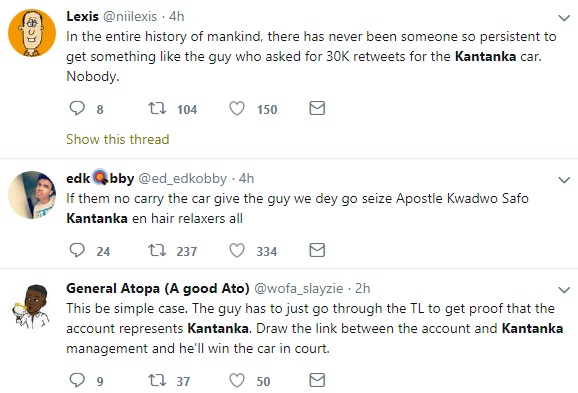Retweet edkobby's hair relaxers tweet
Viewport: 578px width, 393px height.
[x=157, y=250]
